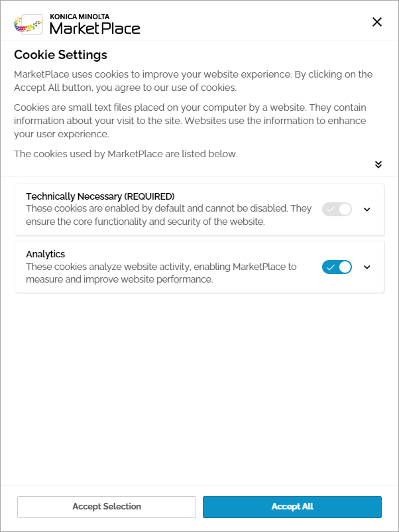This screenshot has height=532, width=399.
Task: Click the KONICA MINOLTA brand text
Action: [x=80, y=17]
